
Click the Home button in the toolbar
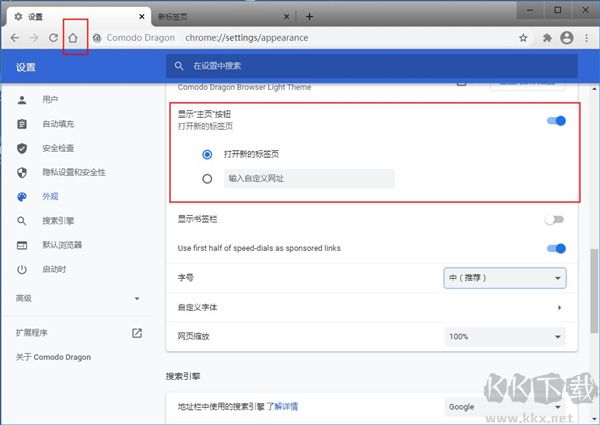[x=73, y=38]
